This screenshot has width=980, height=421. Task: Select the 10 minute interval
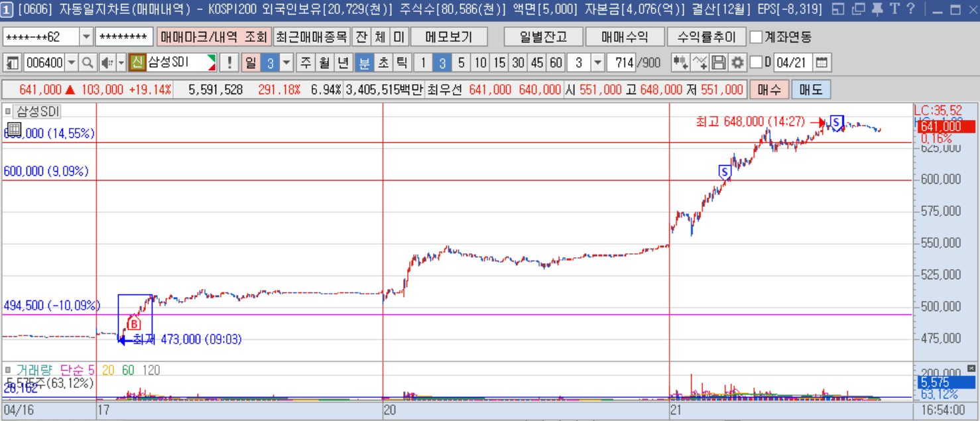(480, 63)
